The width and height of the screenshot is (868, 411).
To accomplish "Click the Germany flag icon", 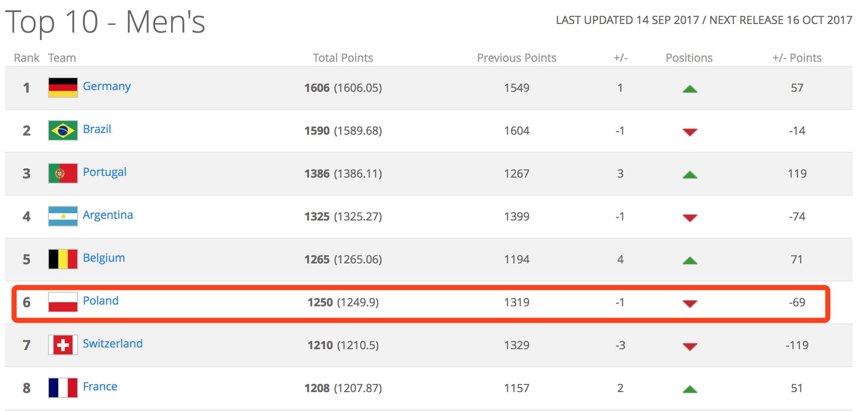I will (63, 88).
